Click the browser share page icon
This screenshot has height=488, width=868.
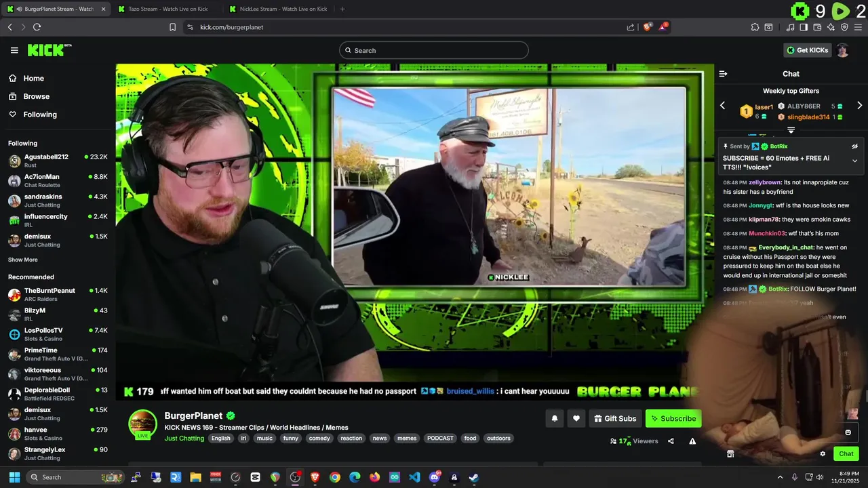click(x=631, y=27)
